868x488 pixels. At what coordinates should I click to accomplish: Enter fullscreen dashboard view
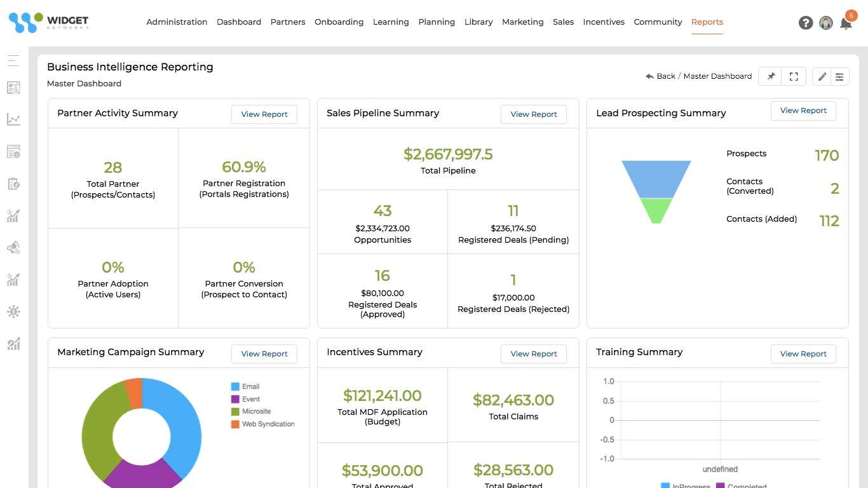pyautogui.click(x=793, y=76)
